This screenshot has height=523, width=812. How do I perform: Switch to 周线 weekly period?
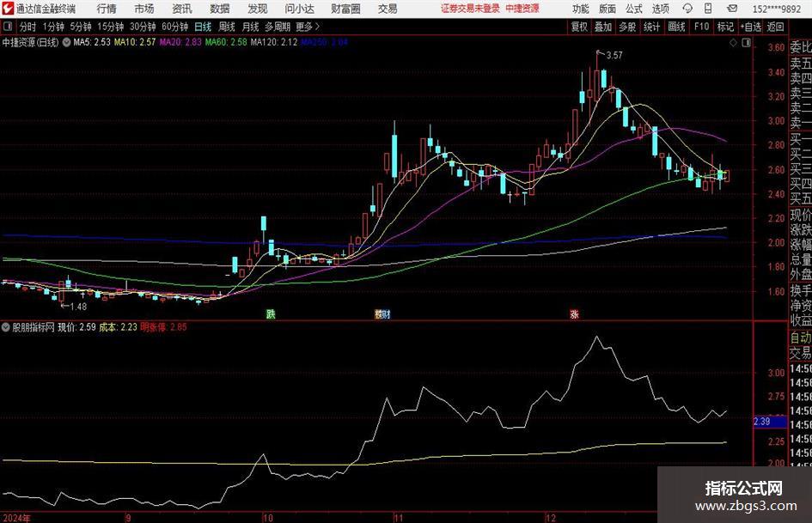pyautogui.click(x=227, y=27)
